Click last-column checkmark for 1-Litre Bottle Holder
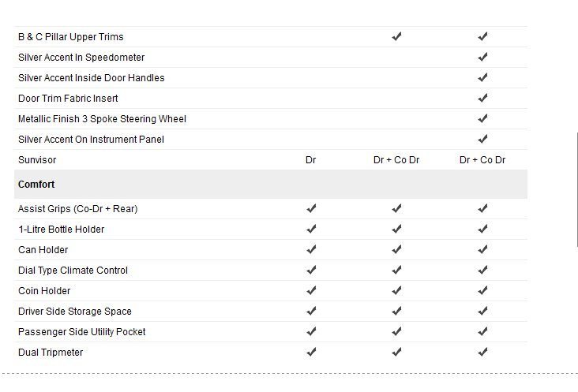578x392 pixels. coord(482,229)
